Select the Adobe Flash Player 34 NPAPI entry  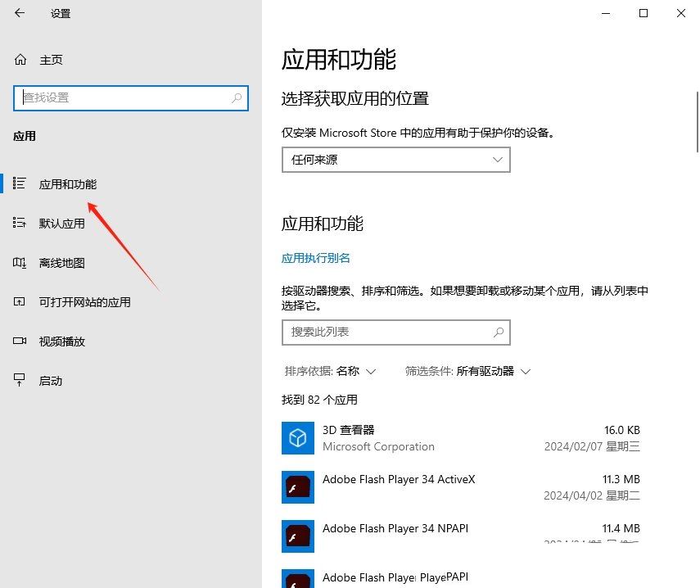click(395, 528)
